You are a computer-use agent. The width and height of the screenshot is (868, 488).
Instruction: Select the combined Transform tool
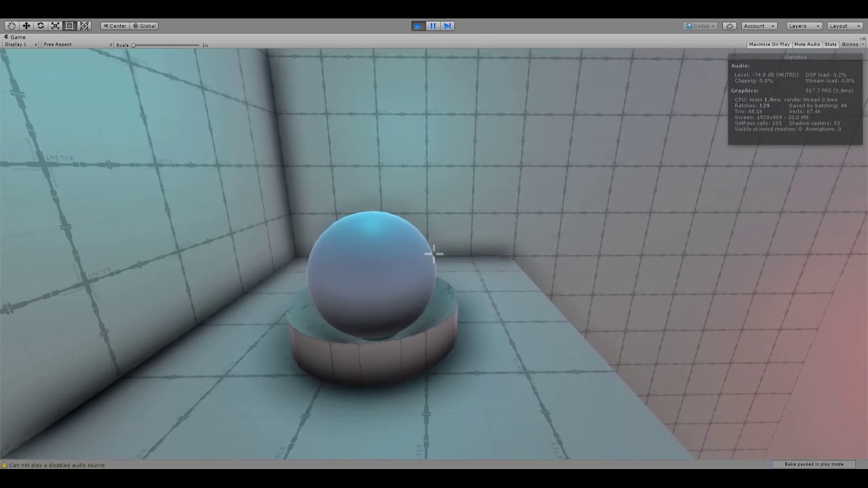(84, 26)
